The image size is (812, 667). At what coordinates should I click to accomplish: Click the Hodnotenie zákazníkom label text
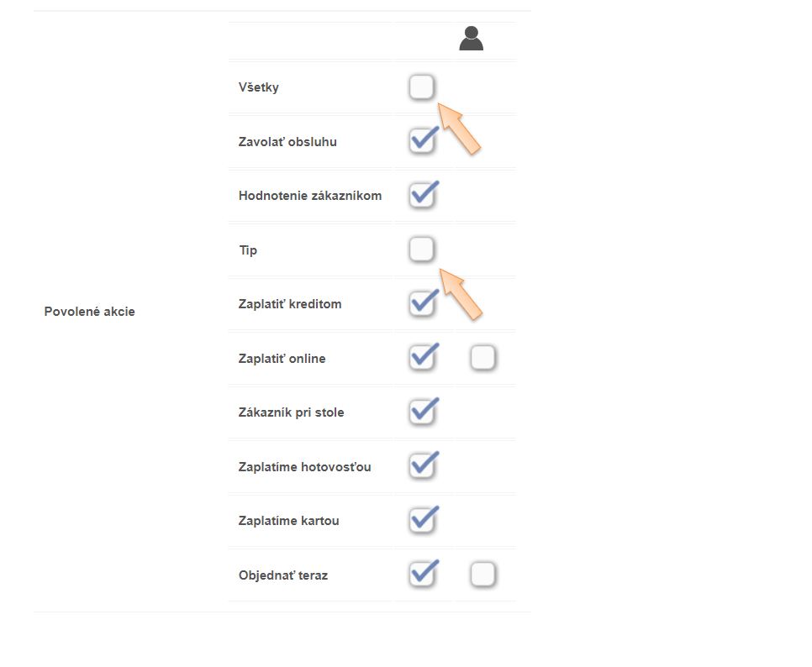point(310,196)
